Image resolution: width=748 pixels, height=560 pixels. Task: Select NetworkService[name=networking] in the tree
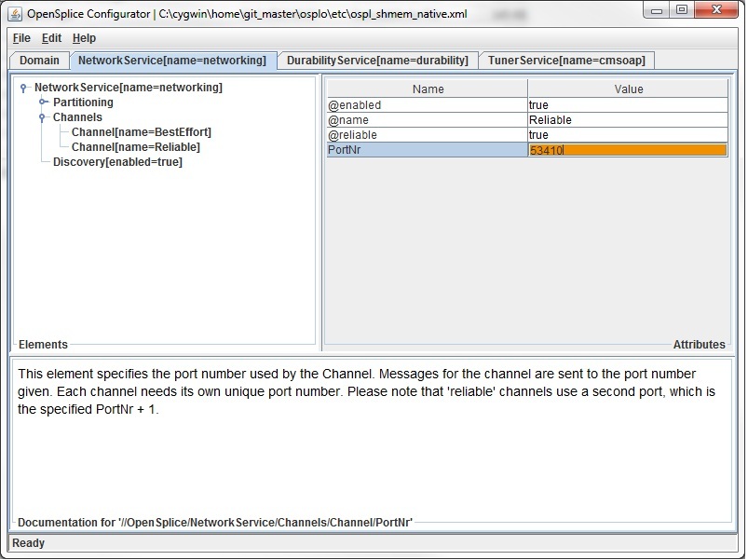129,88
